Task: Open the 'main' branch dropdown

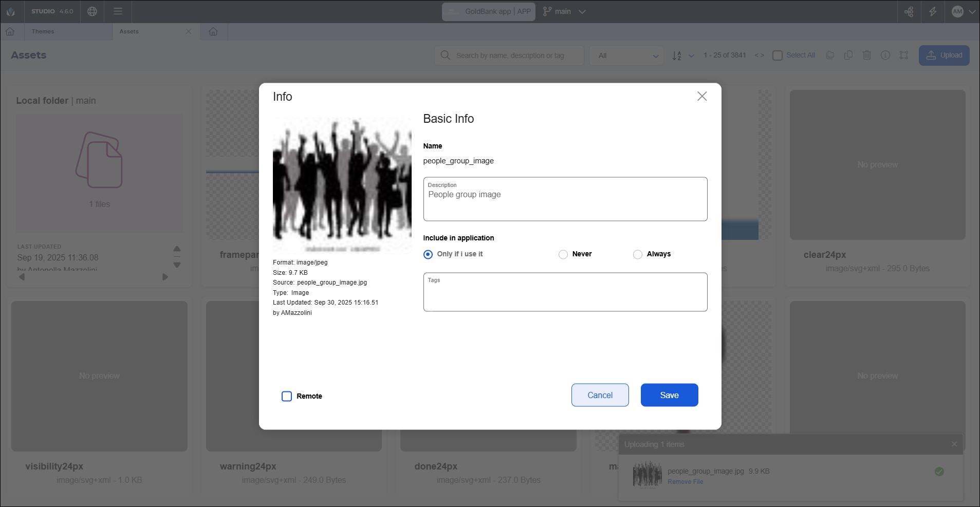Action: (564, 11)
